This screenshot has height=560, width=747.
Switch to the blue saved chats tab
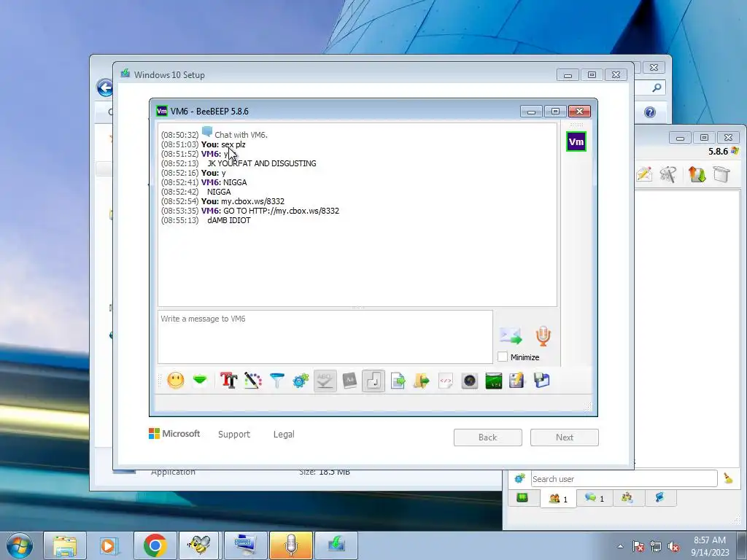pos(659,498)
